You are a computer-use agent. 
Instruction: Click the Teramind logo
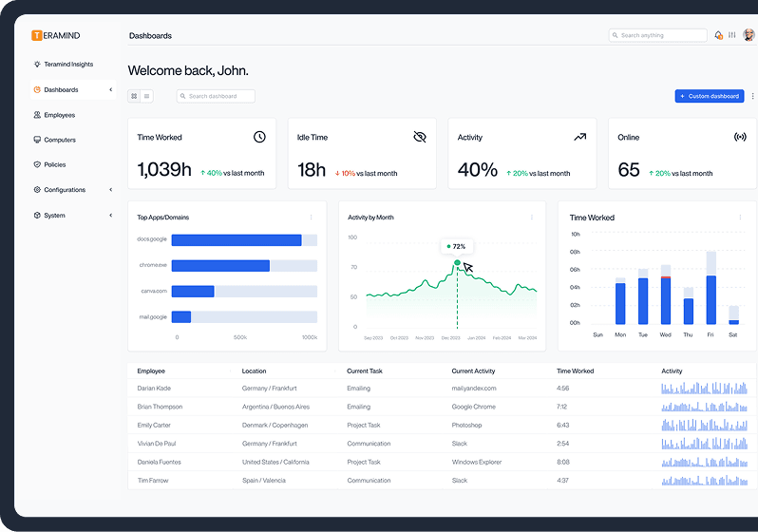56,35
